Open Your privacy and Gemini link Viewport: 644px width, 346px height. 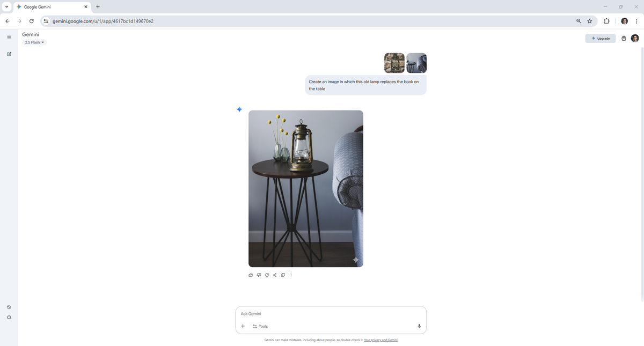pos(380,340)
